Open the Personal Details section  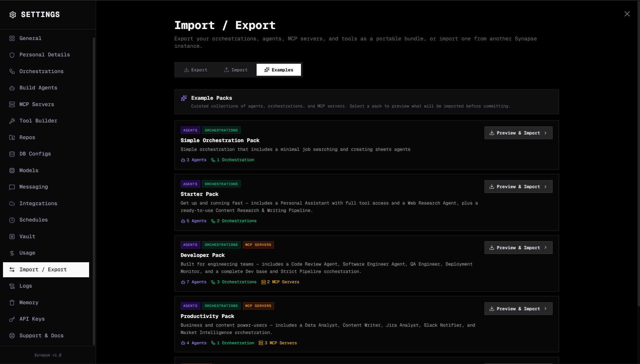(46, 55)
